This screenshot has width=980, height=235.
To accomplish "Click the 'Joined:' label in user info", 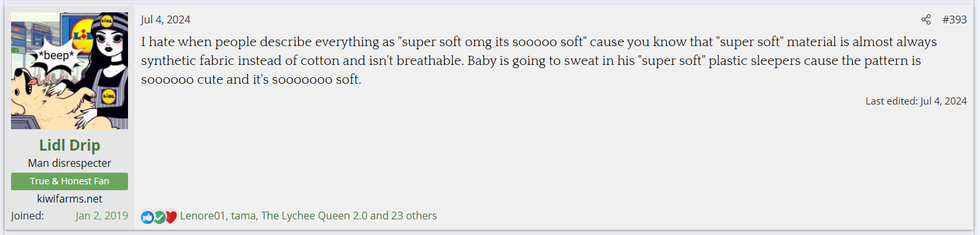I will pos(27,216).
